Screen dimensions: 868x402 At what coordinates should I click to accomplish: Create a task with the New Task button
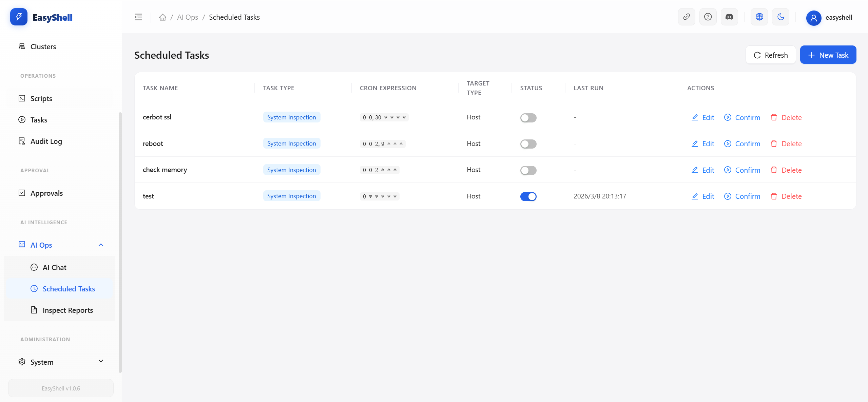(x=828, y=55)
